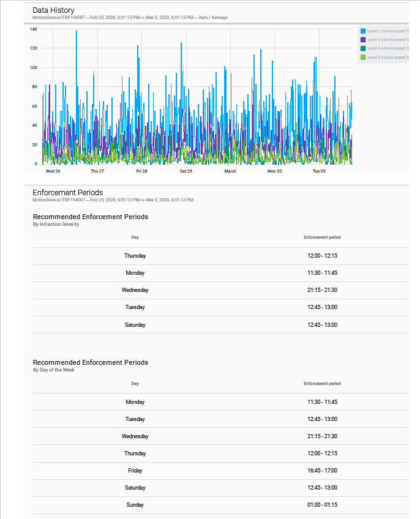Click the '140' y-axis value
The image size is (420, 519).
coord(34,29)
